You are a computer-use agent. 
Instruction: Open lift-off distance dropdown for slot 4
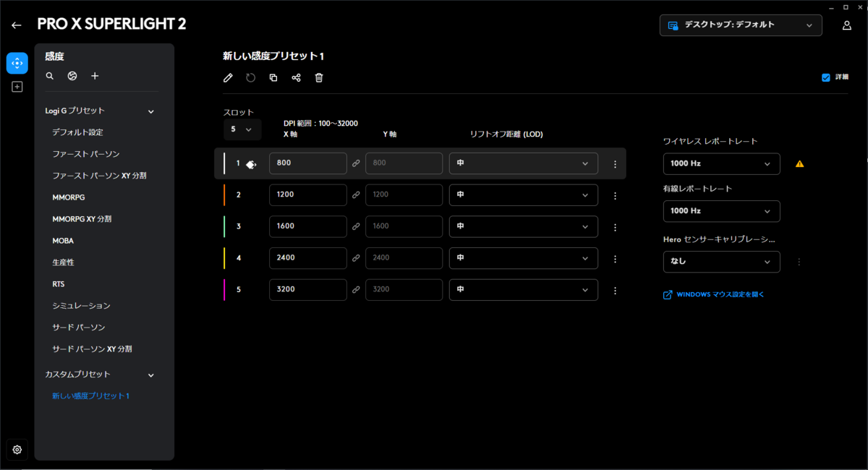coord(524,258)
